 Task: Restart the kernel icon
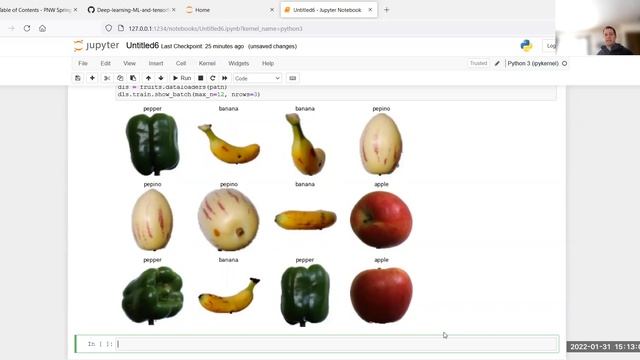pyautogui.click(x=212, y=78)
